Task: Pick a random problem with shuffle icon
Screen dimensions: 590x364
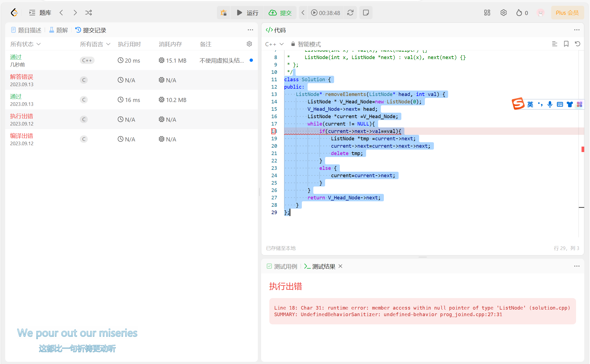Action: (x=89, y=13)
